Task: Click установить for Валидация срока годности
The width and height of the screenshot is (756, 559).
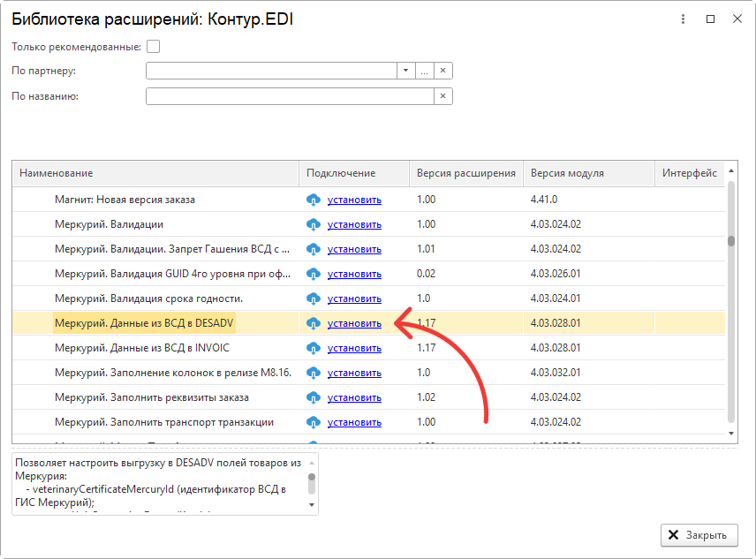Action: 354,298
